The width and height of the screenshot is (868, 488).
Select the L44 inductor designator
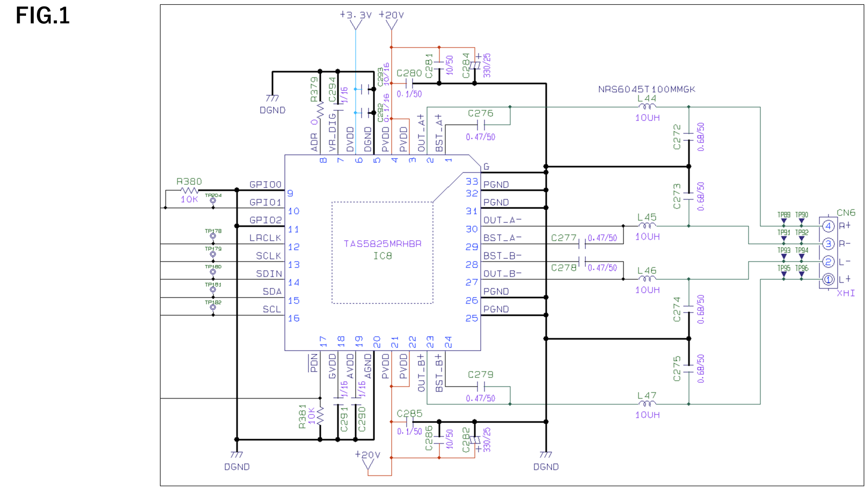click(647, 99)
